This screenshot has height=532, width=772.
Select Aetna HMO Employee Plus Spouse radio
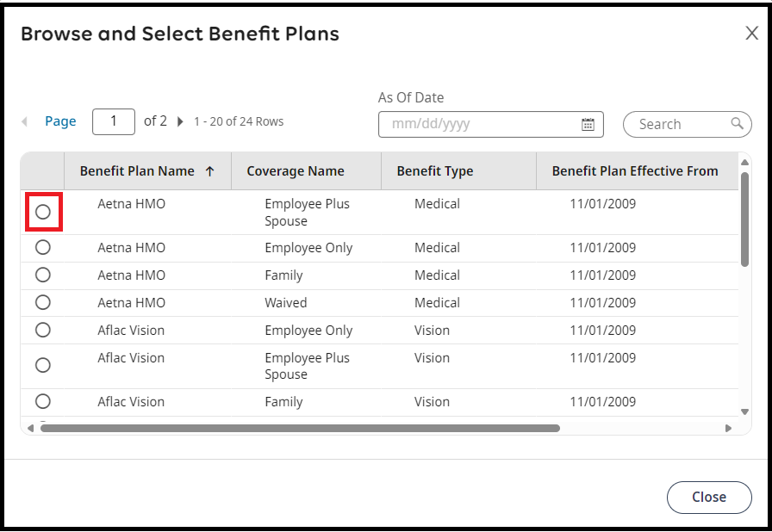(x=43, y=212)
